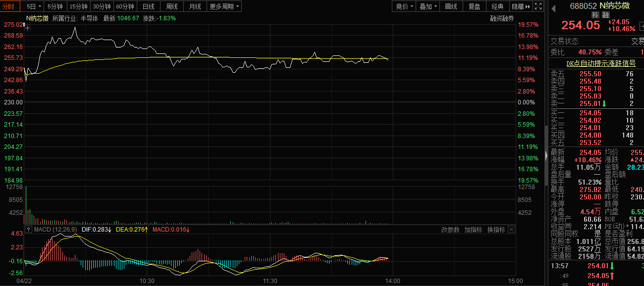Image resolution: width=644 pixels, height=286 pixels.
Task: Click 换指标 to switch indicator
Action: click(x=496, y=230)
